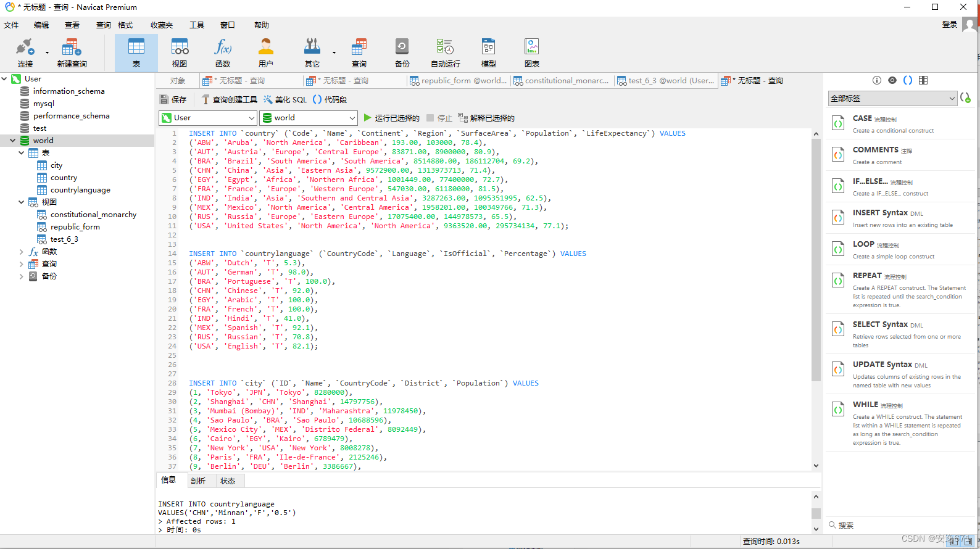
Task: Click 美化 SQL to beautify query
Action: click(285, 99)
